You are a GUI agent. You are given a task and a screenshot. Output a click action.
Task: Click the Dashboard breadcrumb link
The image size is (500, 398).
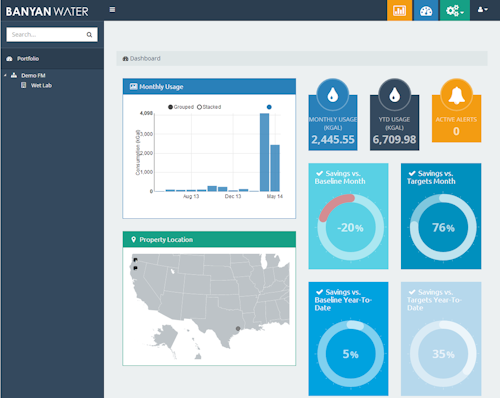click(x=145, y=58)
